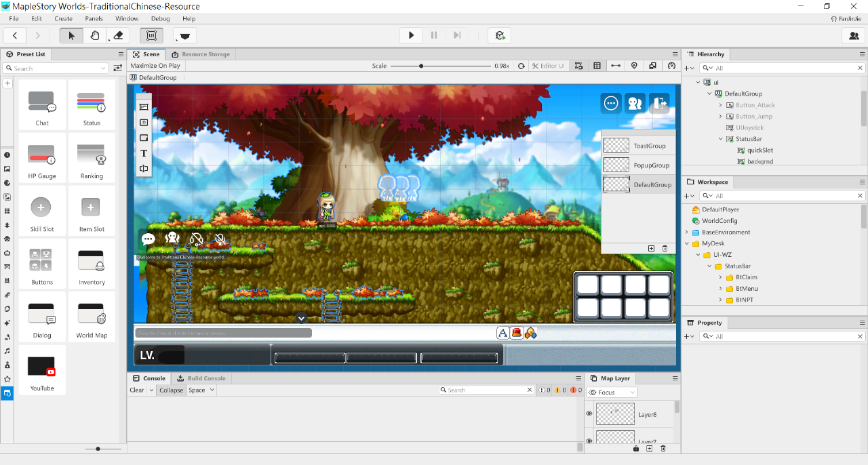Delete map layer using trash icon
The image size is (868, 465).
click(663, 448)
